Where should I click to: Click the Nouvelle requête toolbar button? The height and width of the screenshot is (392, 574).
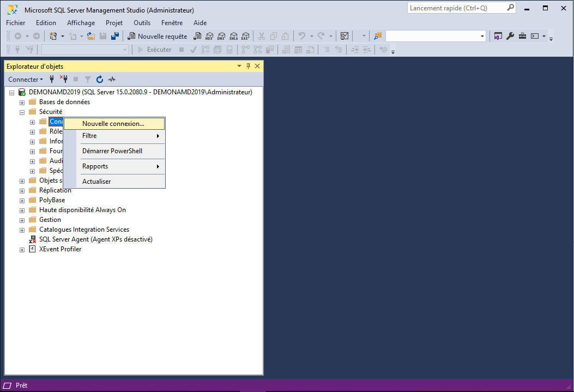point(157,37)
